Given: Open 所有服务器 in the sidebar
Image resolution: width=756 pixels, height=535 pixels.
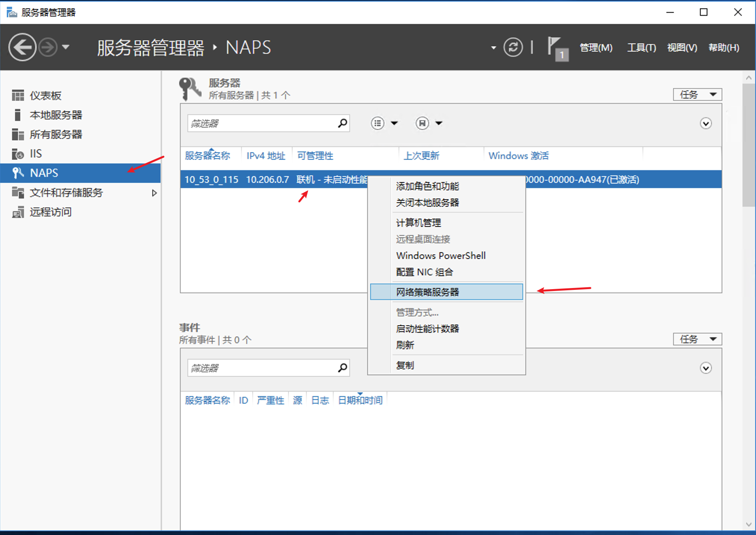Looking at the screenshot, I should pyautogui.click(x=56, y=135).
